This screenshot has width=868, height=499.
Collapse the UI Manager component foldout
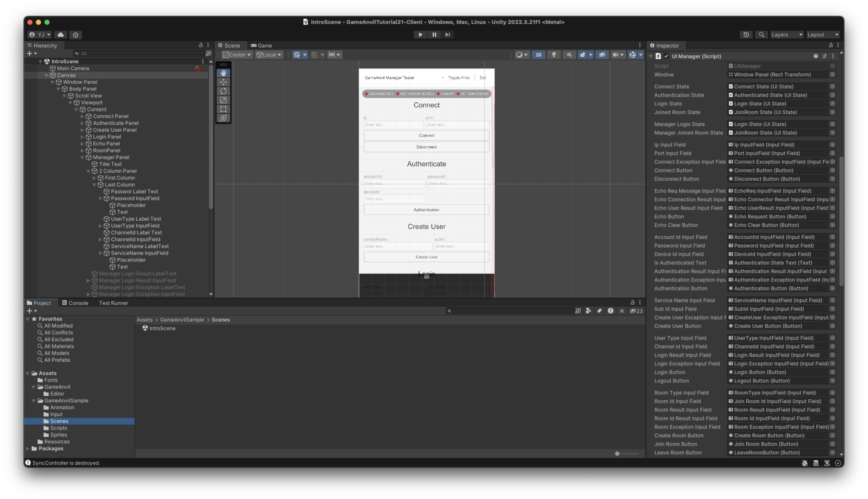click(x=651, y=56)
